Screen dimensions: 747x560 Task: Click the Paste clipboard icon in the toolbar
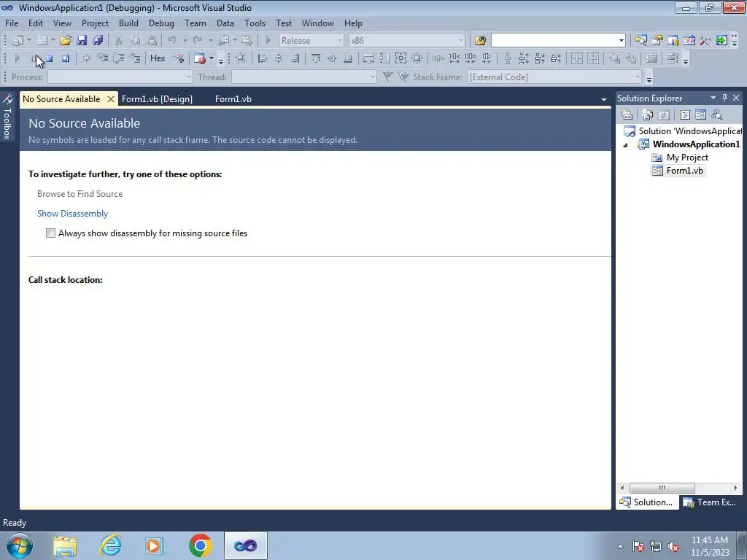(151, 41)
